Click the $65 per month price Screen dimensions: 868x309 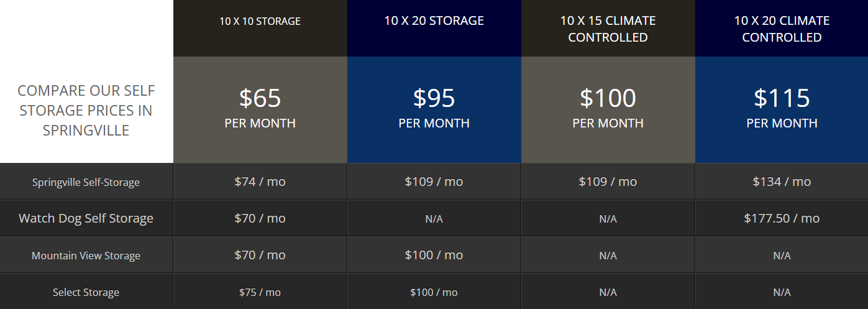tap(260, 109)
